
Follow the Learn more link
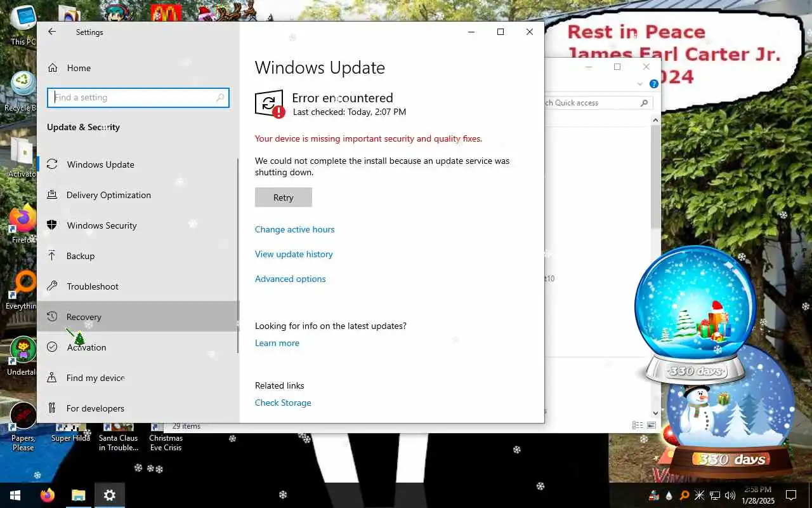pos(277,343)
